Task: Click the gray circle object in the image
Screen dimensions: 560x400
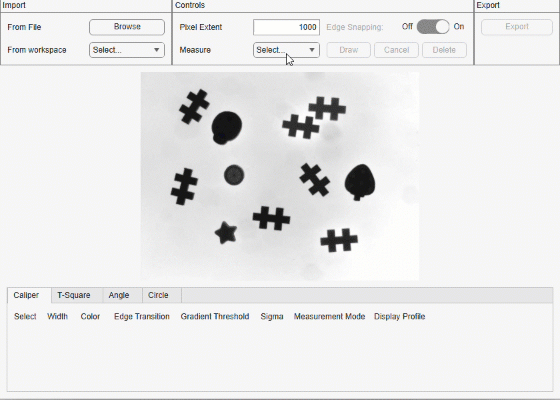Action: (234, 175)
